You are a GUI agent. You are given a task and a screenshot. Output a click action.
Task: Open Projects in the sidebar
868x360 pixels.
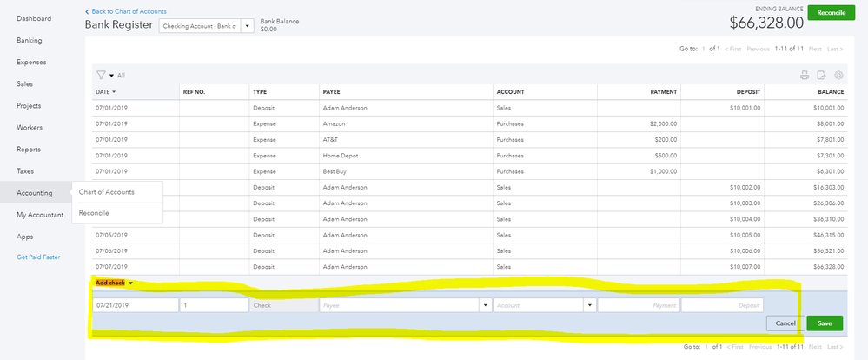coord(29,106)
